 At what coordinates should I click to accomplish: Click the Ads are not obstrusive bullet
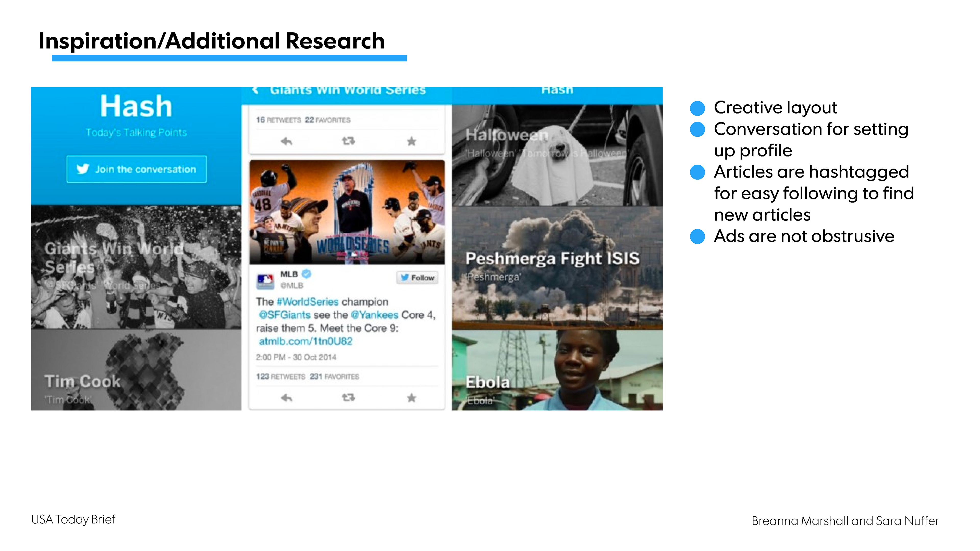[x=804, y=236]
